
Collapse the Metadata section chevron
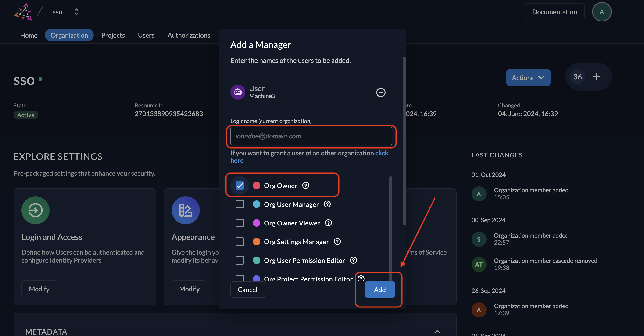[x=437, y=332]
